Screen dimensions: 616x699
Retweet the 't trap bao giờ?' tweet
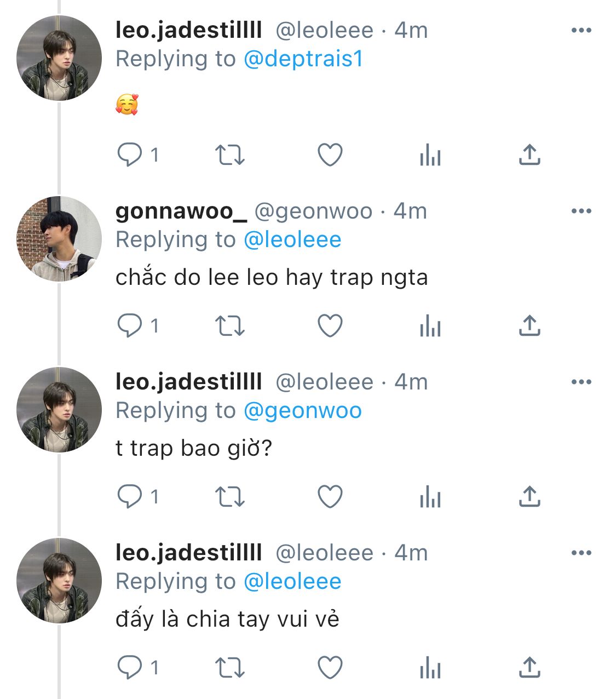point(230,497)
